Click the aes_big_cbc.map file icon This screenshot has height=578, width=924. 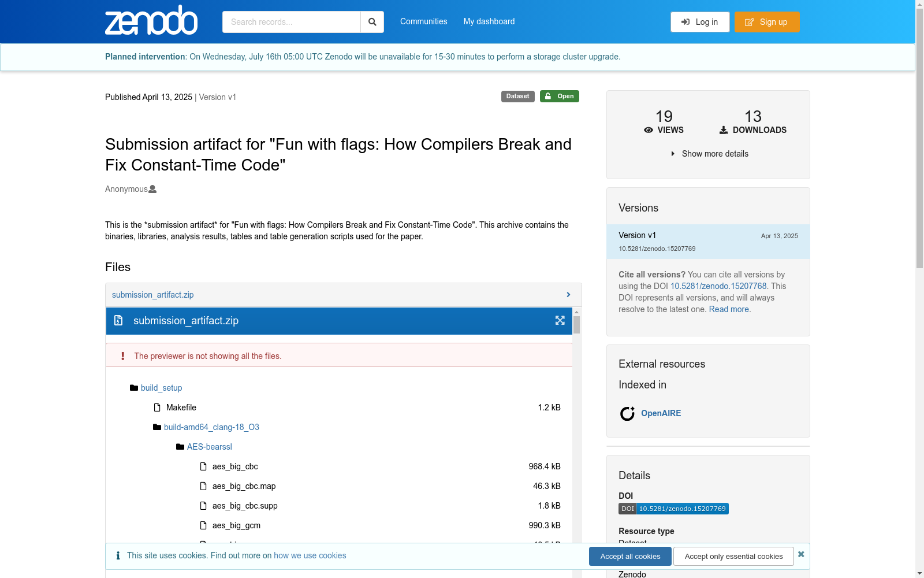203,486
